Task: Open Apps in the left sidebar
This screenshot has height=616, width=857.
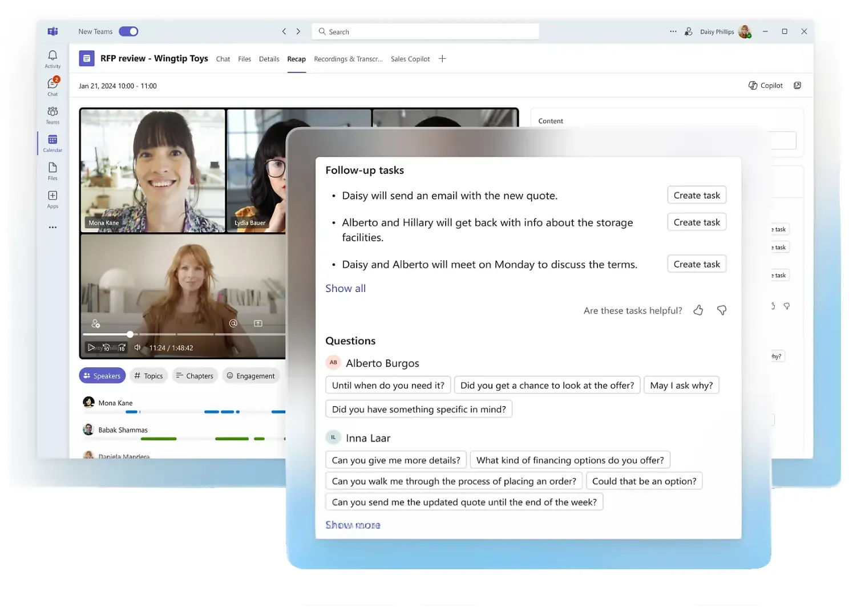Action: pyautogui.click(x=52, y=199)
